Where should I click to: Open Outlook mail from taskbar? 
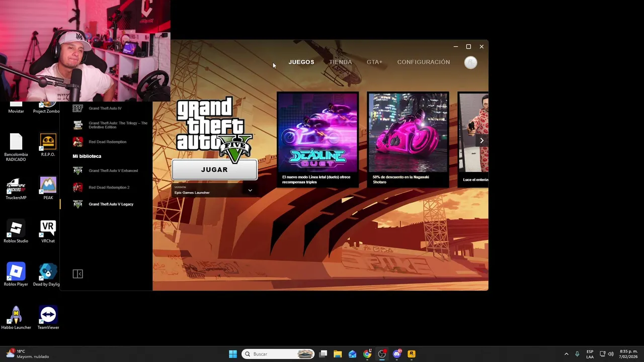coord(352,354)
